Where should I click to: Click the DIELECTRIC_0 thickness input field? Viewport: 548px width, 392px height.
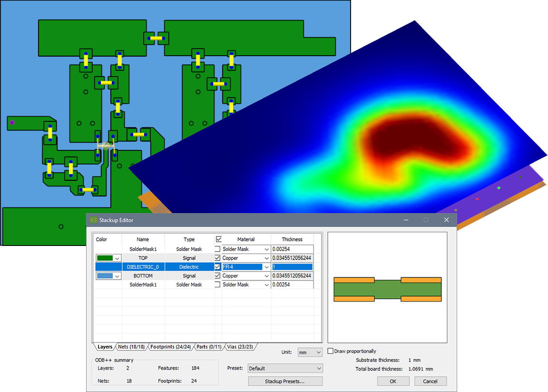click(x=292, y=267)
